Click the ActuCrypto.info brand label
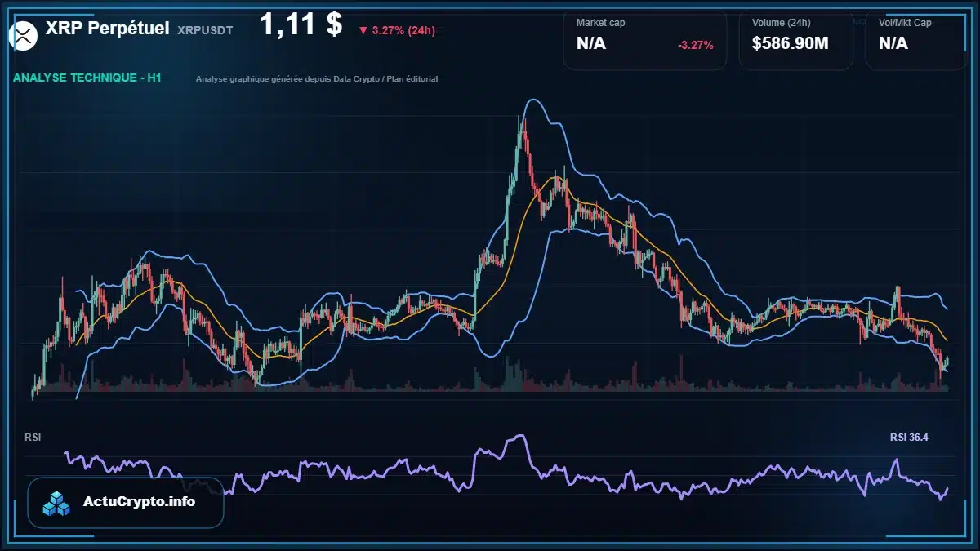The image size is (980, 551). (140, 502)
